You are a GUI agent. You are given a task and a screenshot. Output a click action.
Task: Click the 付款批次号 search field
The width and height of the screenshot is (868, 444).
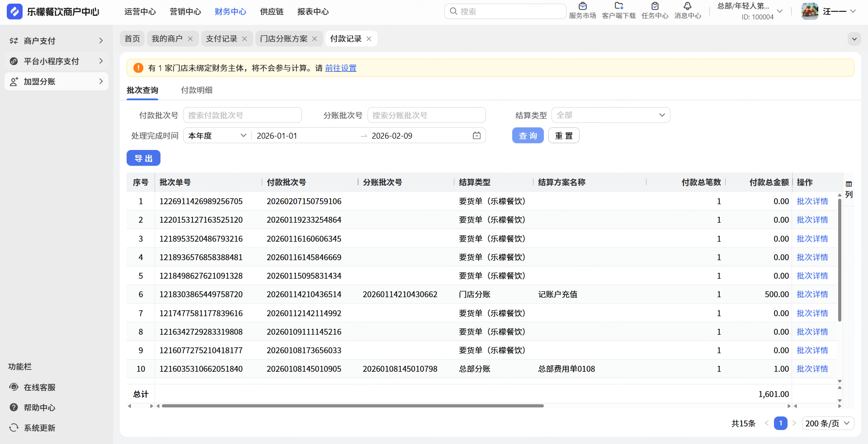[x=242, y=115]
